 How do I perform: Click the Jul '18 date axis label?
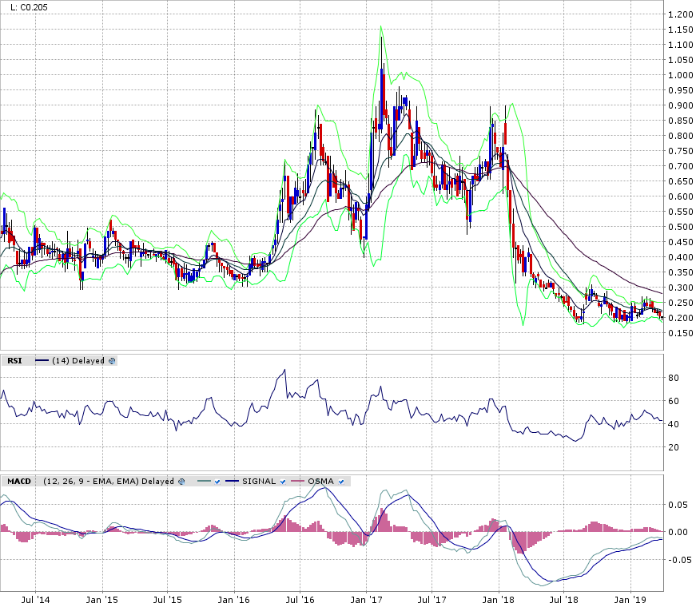click(567, 598)
